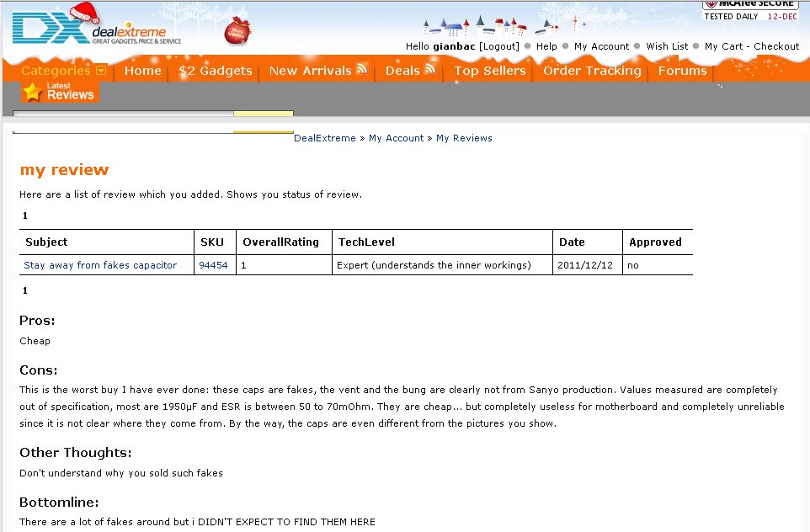The width and height of the screenshot is (810, 532).
Task: Click the 'my review' heading
Action: 64,170
